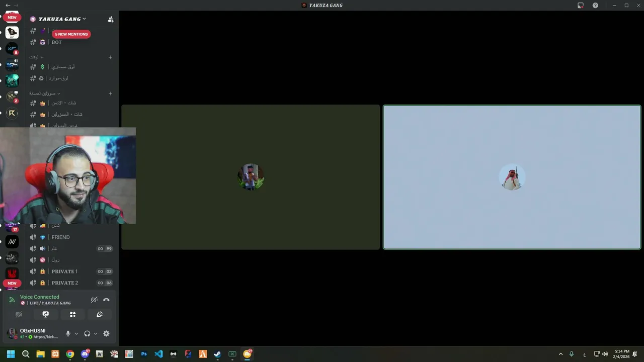Collapse the لوقات channel category
Screen dimensions: 644x362
point(36,57)
